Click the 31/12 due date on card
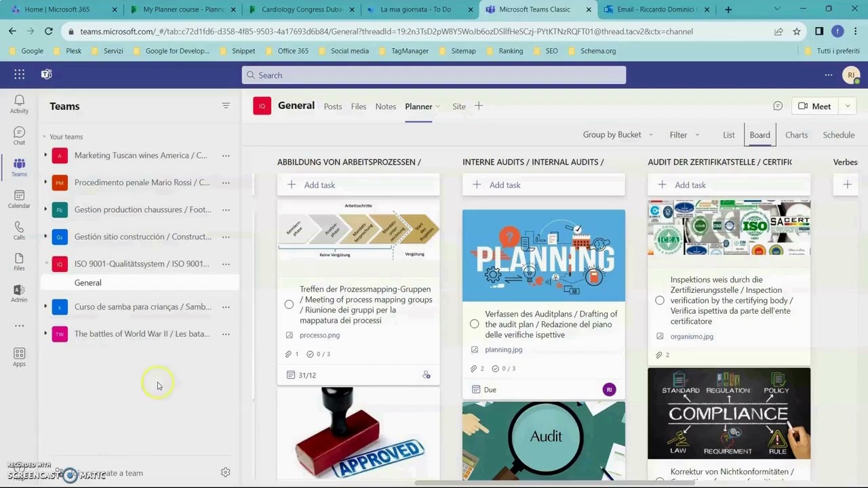Image resolution: width=868 pixels, height=488 pixels. point(302,375)
